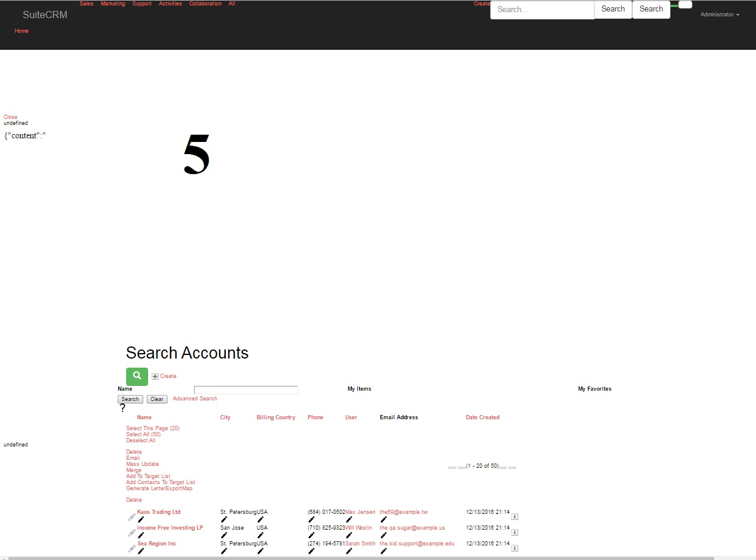
Task: Sort by Billing Country column header
Action: [276, 417]
